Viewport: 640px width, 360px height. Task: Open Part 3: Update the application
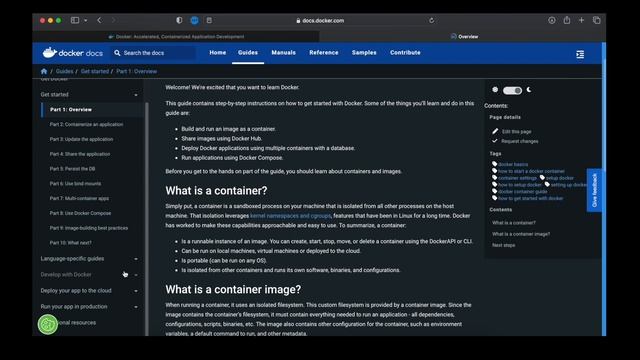click(x=81, y=139)
